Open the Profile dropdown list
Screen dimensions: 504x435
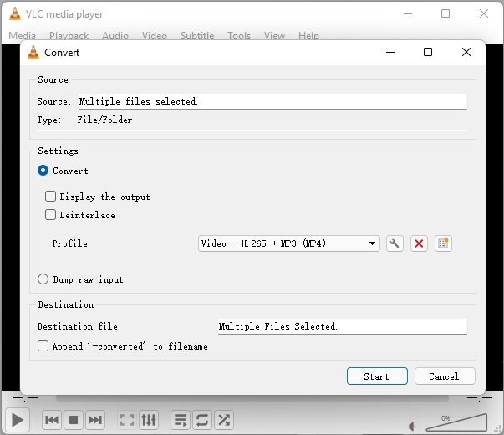point(289,243)
